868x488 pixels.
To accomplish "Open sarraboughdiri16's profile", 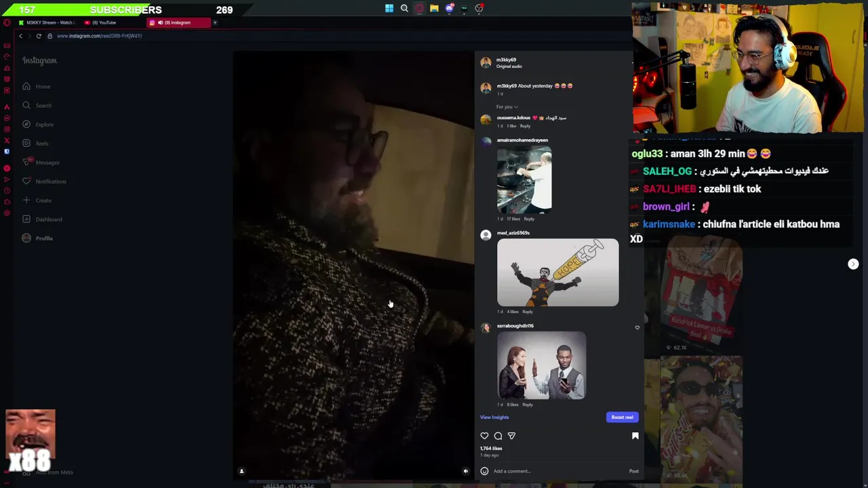I will tap(515, 326).
